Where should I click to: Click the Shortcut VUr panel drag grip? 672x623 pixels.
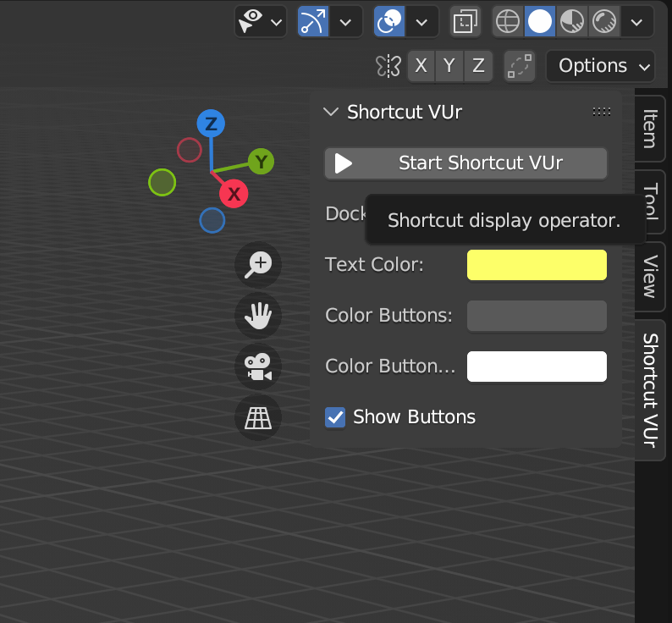pos(601,112)
